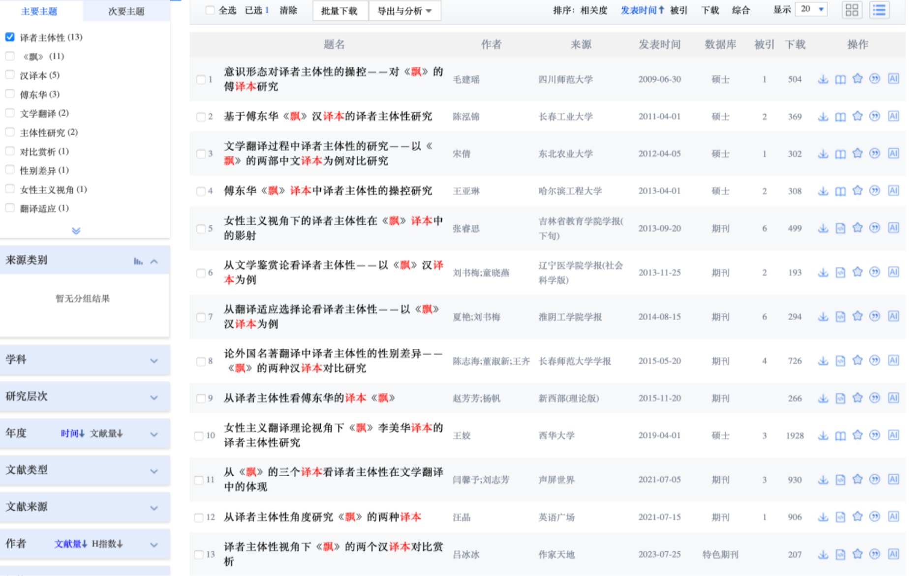The width and height of the screenshot is (924, 576).
Task: Open online reading for 陈泓锦's thesis
Action: click(840, 117)
